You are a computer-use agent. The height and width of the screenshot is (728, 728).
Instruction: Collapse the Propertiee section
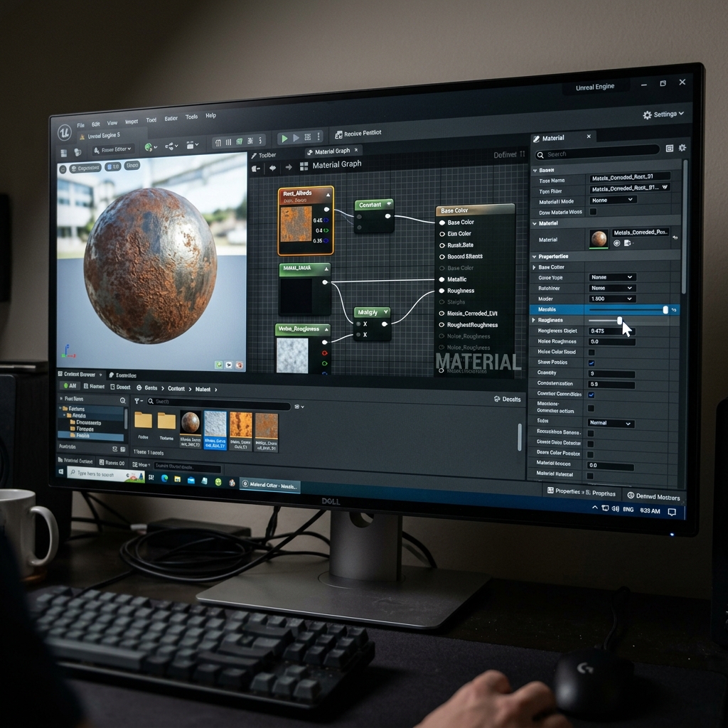pos(535,256)
